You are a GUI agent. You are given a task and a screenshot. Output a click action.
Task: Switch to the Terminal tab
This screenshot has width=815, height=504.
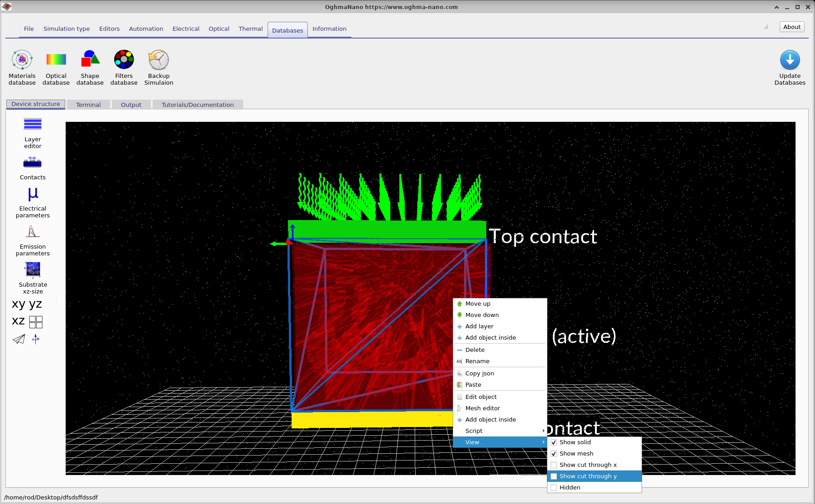click(x=88, y=105)
